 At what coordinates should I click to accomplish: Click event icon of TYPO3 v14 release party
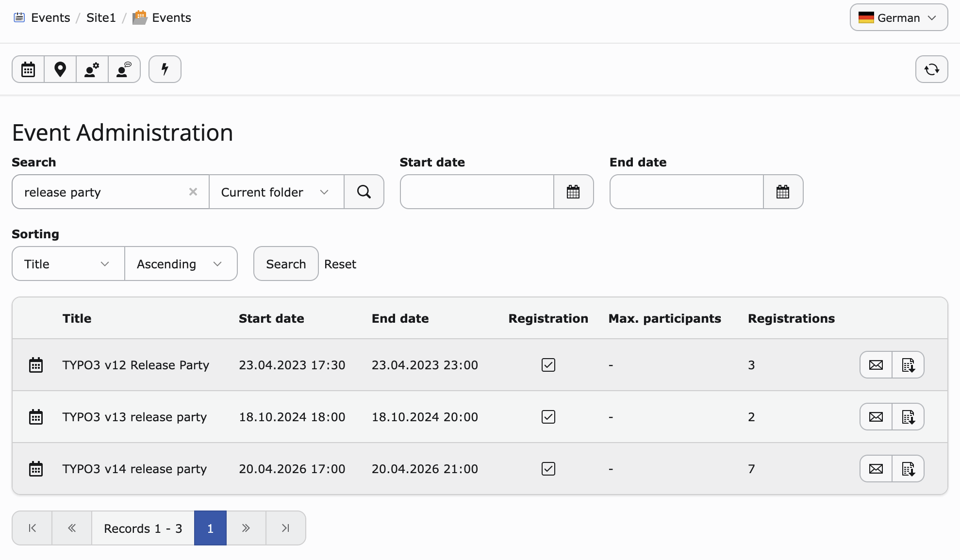point(36,469)
